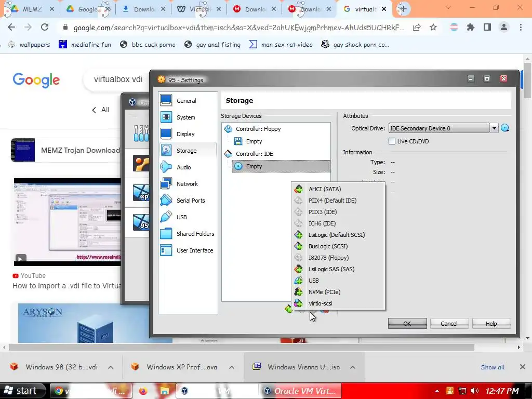Go back to All results
This screenshot has width=532, height=399.
101,110
